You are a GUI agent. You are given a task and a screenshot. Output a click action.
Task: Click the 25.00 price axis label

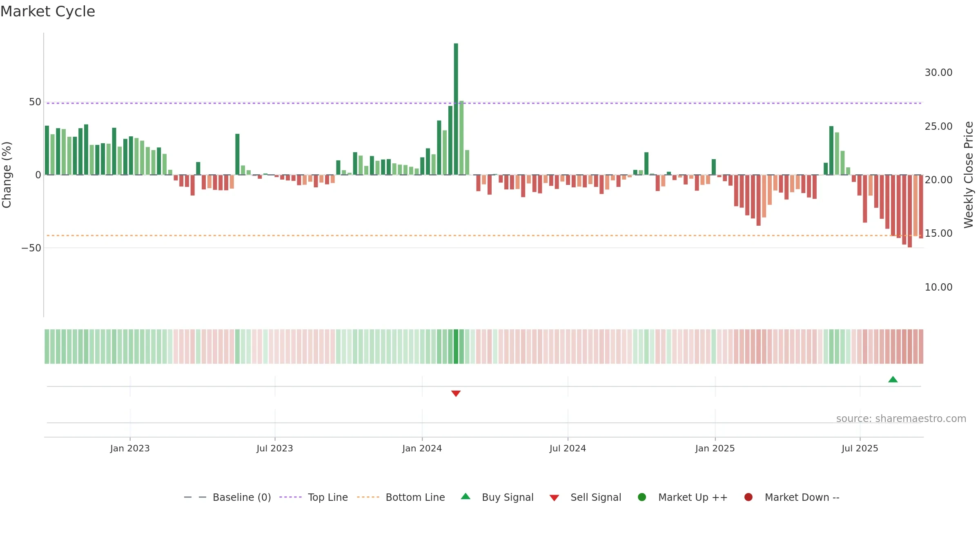(x=938, y=126)
